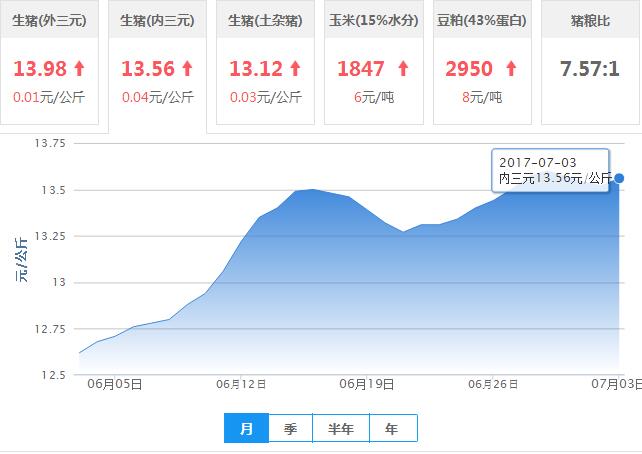Screen dimensions: 642x454
Task: Switch chart range to 年
Action: (393, 428)
